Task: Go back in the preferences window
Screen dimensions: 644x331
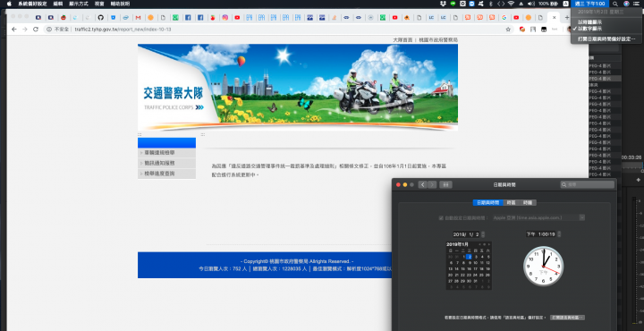Action: click(423, 185)
